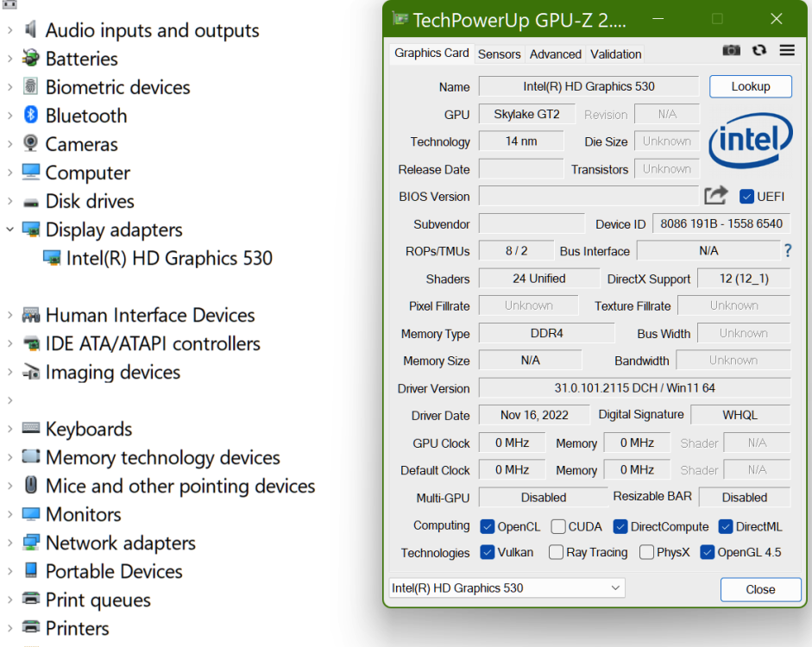Click the Driver Date Nov 16, 2022 field

pos(534,415)
